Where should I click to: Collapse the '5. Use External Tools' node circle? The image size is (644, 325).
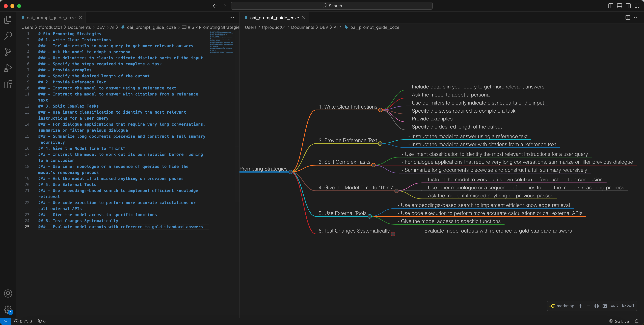[x=369, y=216]
